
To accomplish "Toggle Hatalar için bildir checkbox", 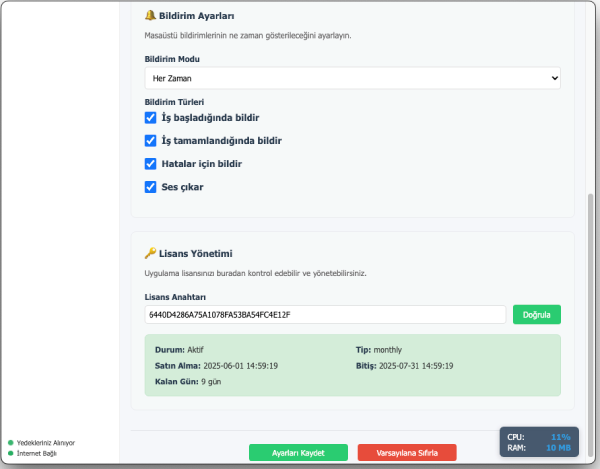I will [x=151, y=163].
